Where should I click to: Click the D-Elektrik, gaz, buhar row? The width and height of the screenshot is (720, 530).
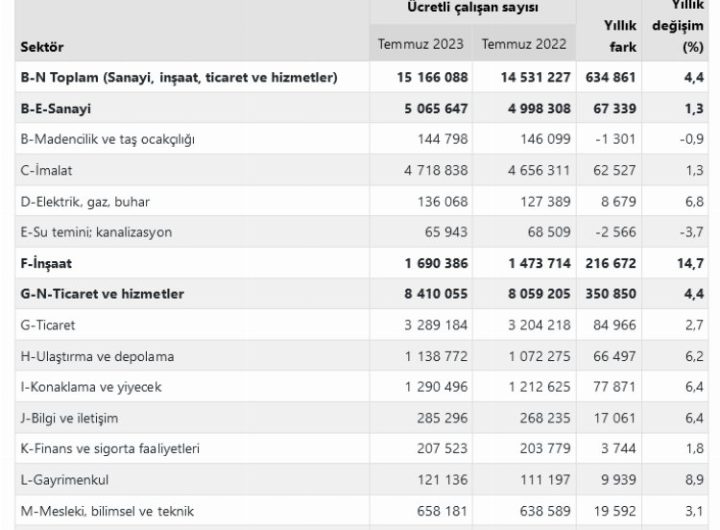(x=85, y=201)
